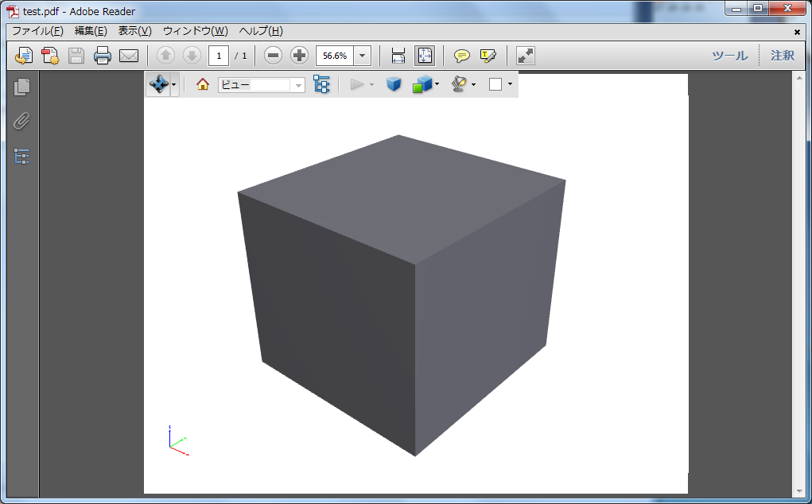Show page thumbnails panel
Image resolution: width=812 pixels, height=504 pixels.
click(21, 87)
